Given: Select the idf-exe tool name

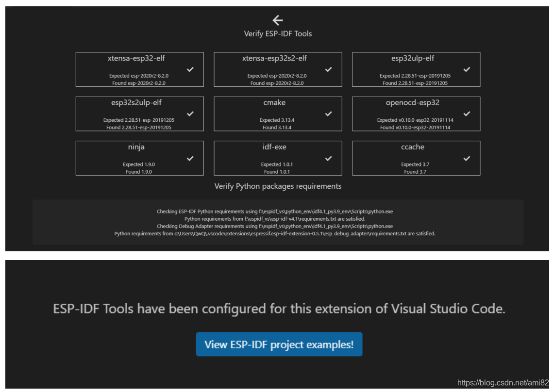Looking at the screenshot, I should click(x=274, y=147).
